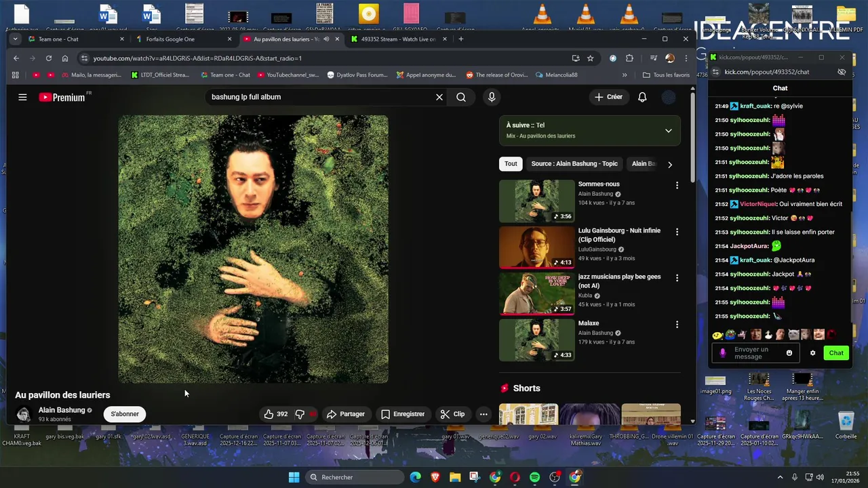Open options menu for jazz musicians video
Viewport: 868px width, 488px height.
click(677, 278)
